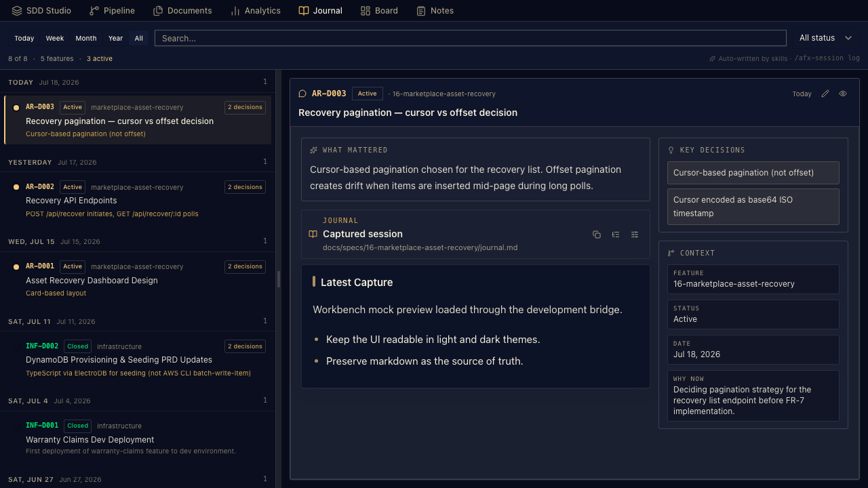The width and height of the screenshot is (868, 488).
Task: Click the '3 active' count text
Action: (x=100, y=59)
